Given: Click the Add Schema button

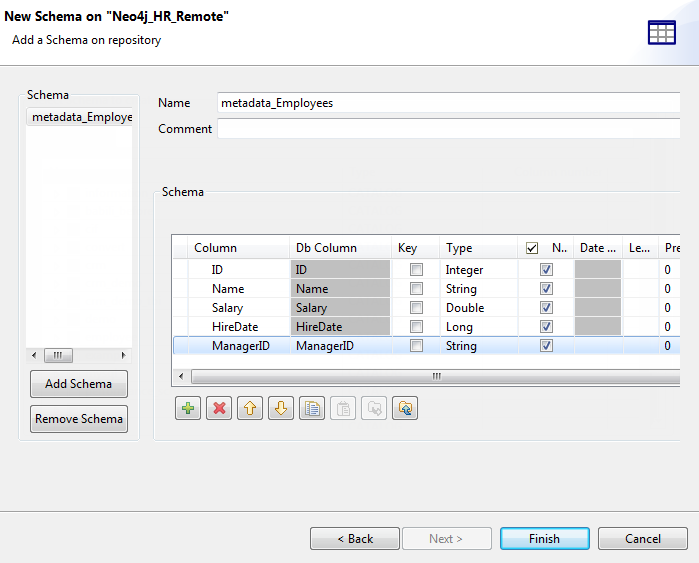Looking at the screenshot, I should [x=79, y=384].
